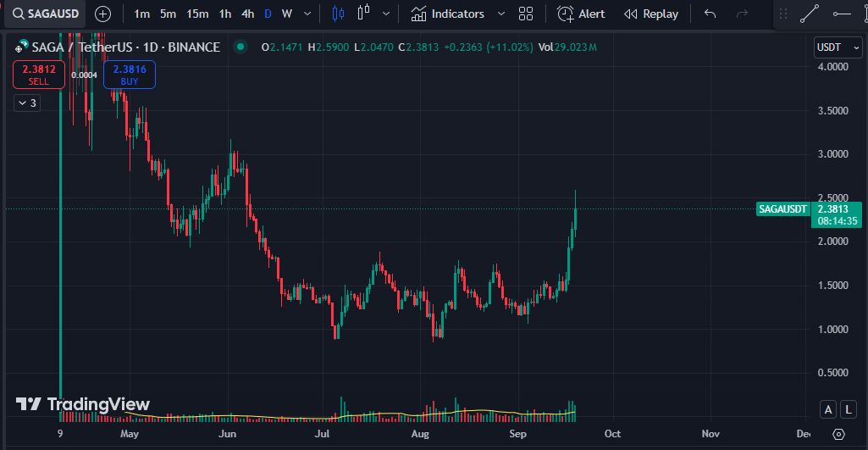
Task: Open the SAGAUSD symbol search
Action: (46, 14)
